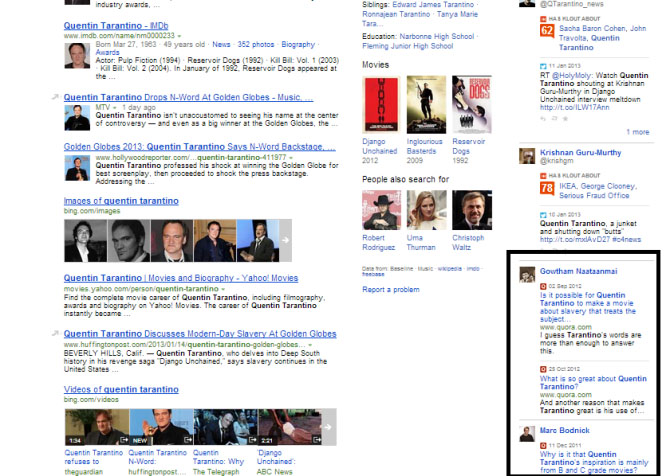Open Narbonne High School link
The height and width of the screenshot is (476, 670).
(437, 37)
